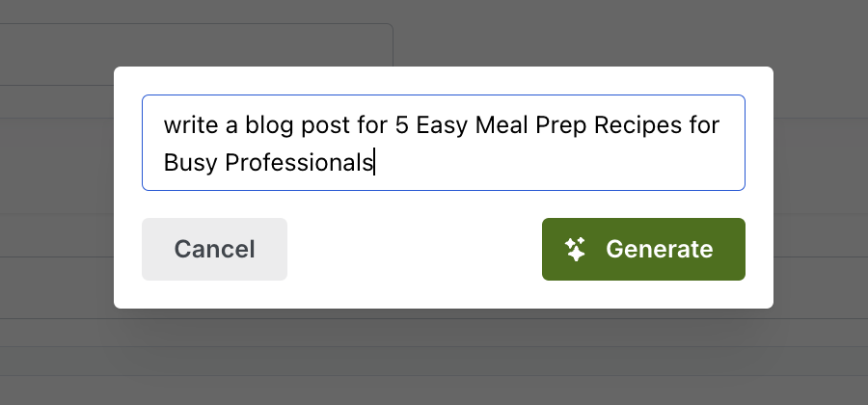Click the trailing "for" ending first line
Screen dimensions: 868x405
705,125
